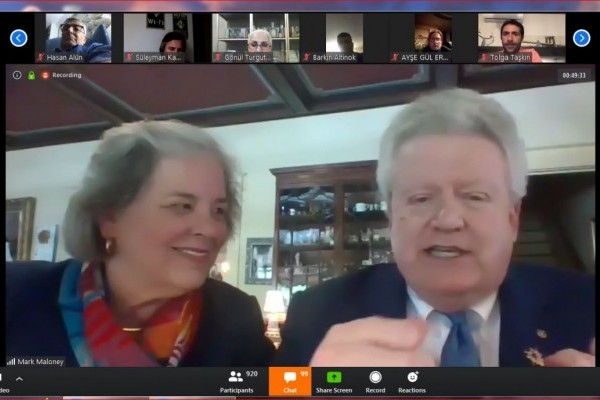This screenshot has height=400, width=600.
Task: Click muted mic icon on Tolga Taşkın tile
Action: point(483,57)
